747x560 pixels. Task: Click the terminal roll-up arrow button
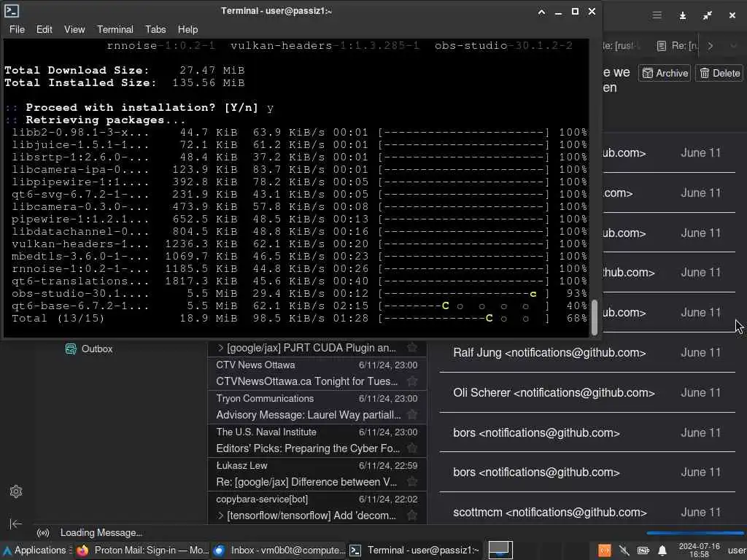tap(542, 12)
